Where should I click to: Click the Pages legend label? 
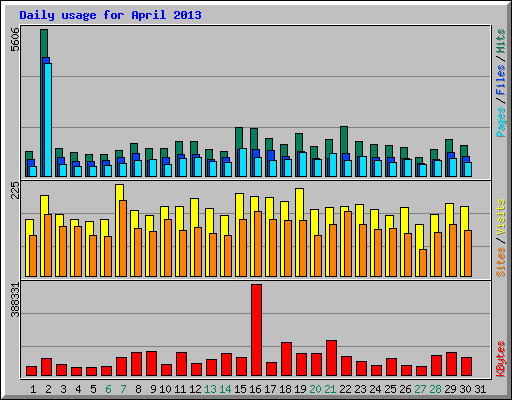coord(500,122)
